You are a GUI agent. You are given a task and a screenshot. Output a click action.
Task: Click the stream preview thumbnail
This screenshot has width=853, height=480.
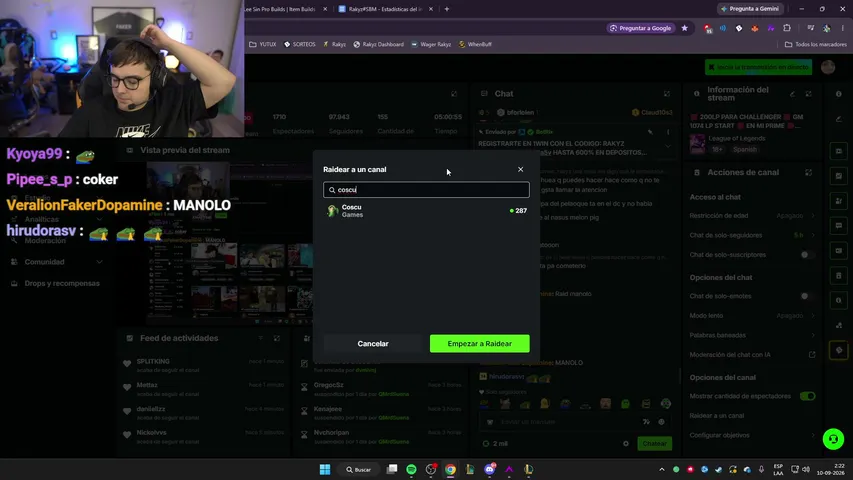pyautogui.click(x=229, y=242)
